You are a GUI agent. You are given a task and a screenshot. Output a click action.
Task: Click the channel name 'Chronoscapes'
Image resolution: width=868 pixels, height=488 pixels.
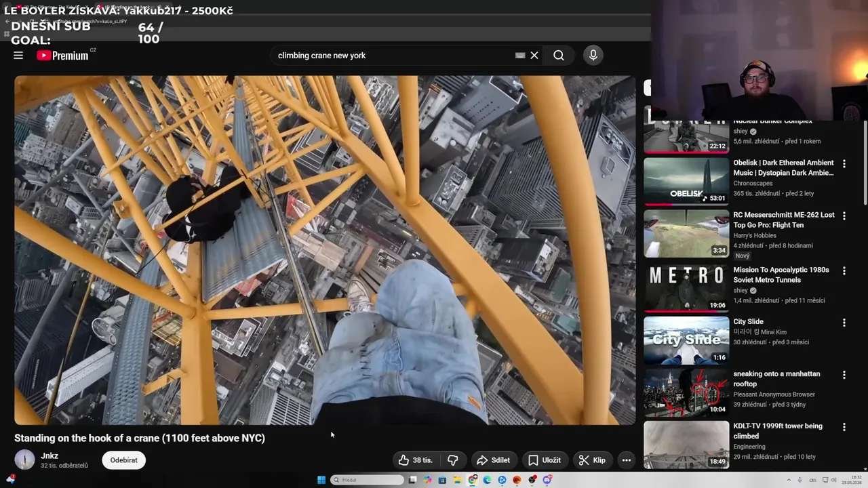(x=753, y=183)
